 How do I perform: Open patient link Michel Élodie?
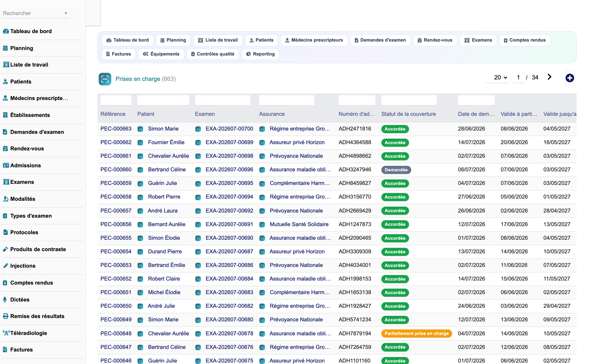coord(164,292)
